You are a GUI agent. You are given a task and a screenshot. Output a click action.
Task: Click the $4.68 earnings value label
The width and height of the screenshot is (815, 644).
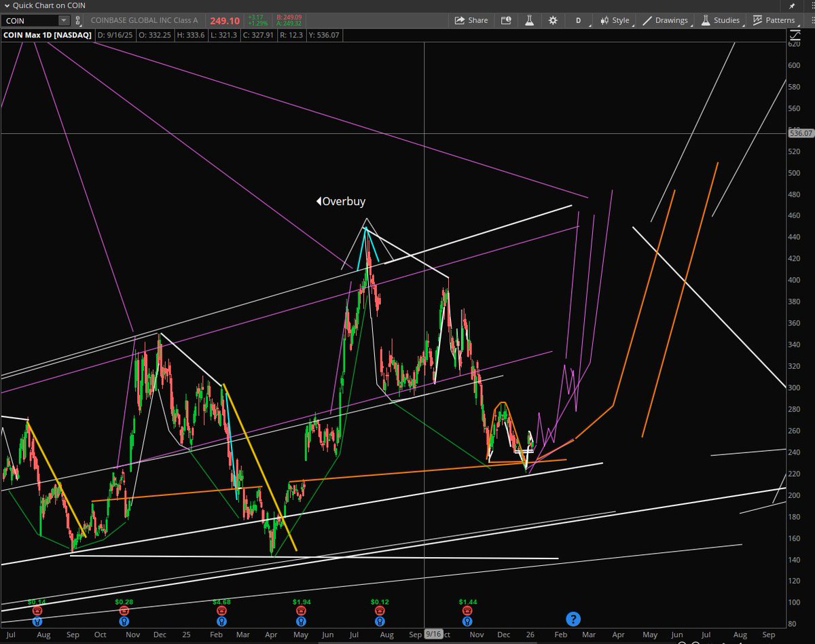pyautogui.click(x=221, y=602)
